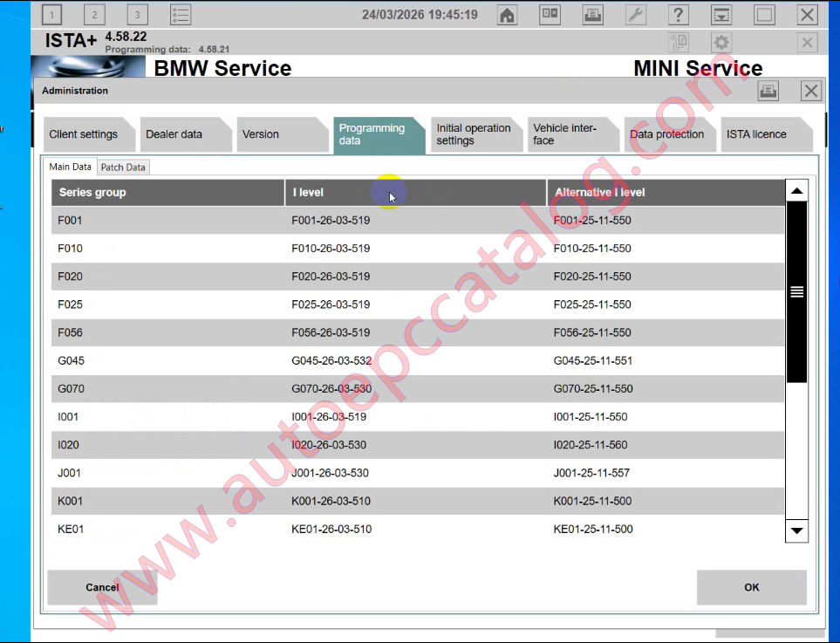Switch to the Patch Data tab
This screenshot has height=643, width=840.
point(122,167)
